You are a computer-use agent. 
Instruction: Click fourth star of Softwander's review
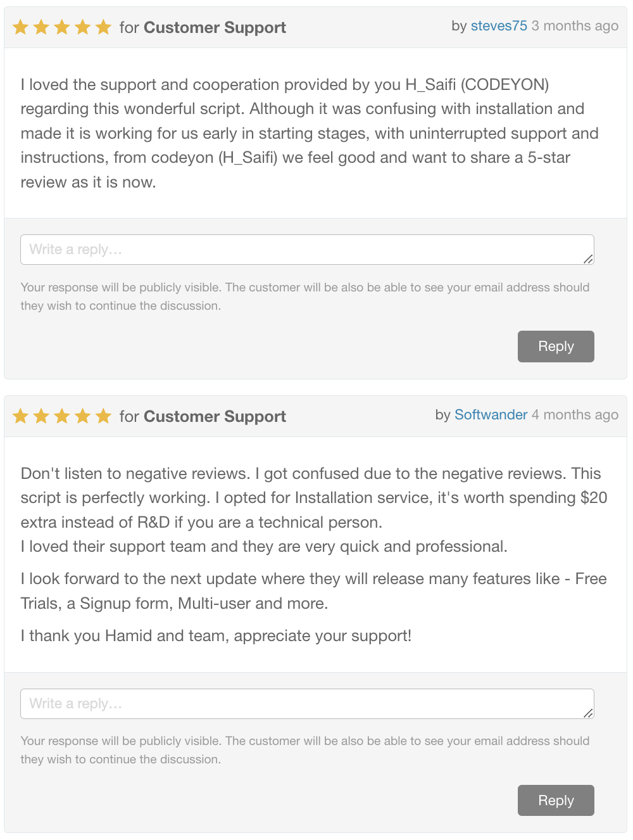coord(83,416)
